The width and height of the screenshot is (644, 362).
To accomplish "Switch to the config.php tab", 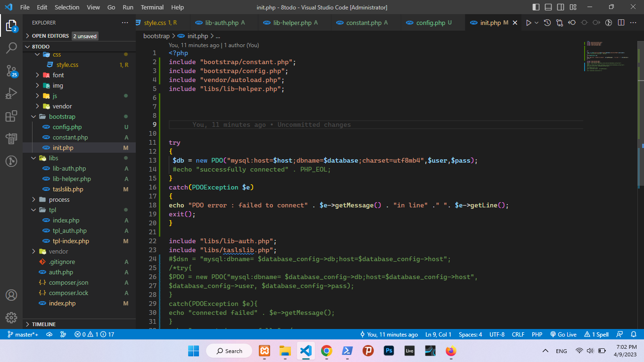I will pyautogui.click(x=434, y=23).
